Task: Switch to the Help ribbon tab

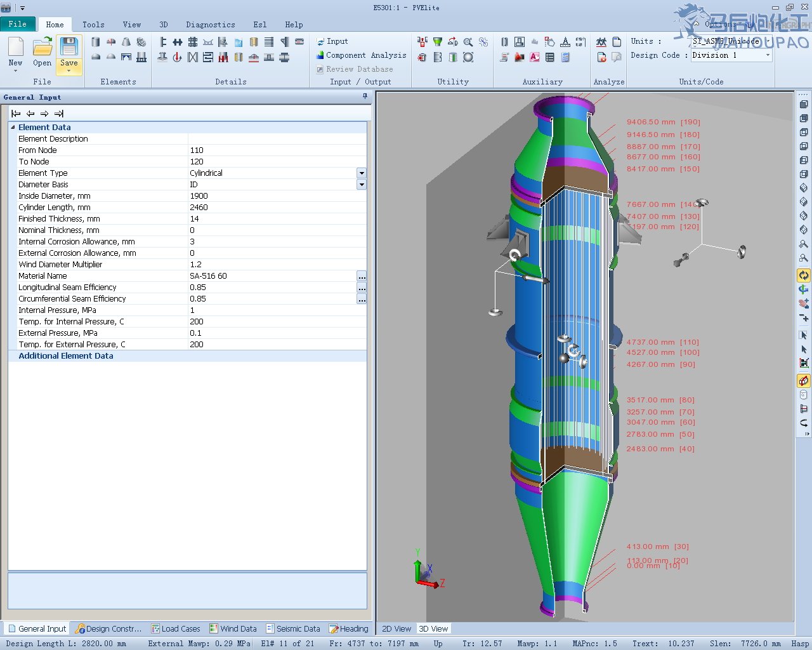Action: pyautogui.click(x=294, y=25)
